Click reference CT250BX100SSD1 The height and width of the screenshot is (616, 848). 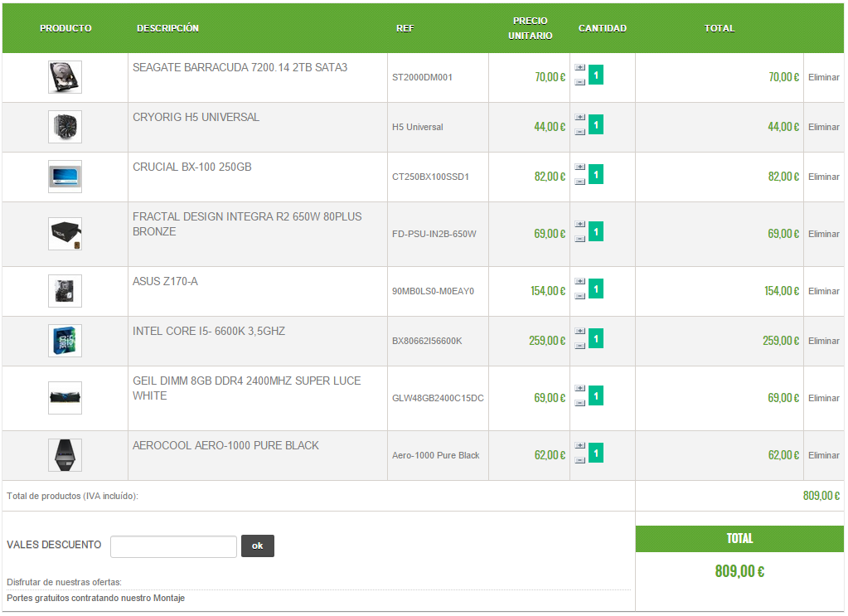coord(430,177)
